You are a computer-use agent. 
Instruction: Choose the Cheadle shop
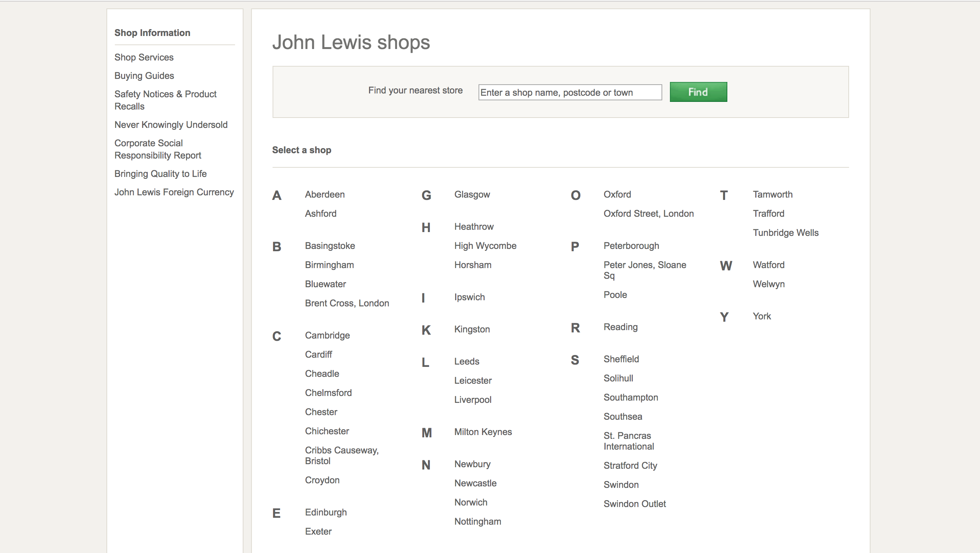tap(322, 374)
